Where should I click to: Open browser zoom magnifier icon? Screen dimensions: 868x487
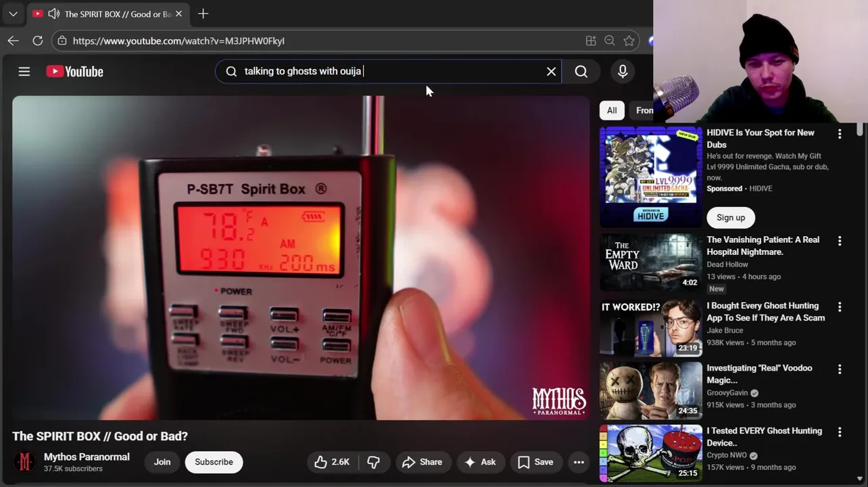click(x=610, y=41)
